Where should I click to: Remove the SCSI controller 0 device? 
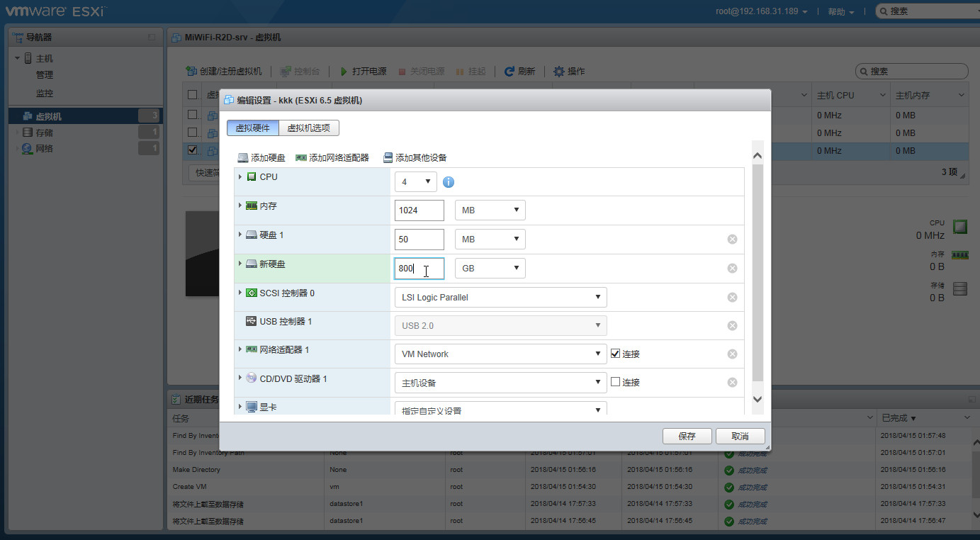coord(732,298)
